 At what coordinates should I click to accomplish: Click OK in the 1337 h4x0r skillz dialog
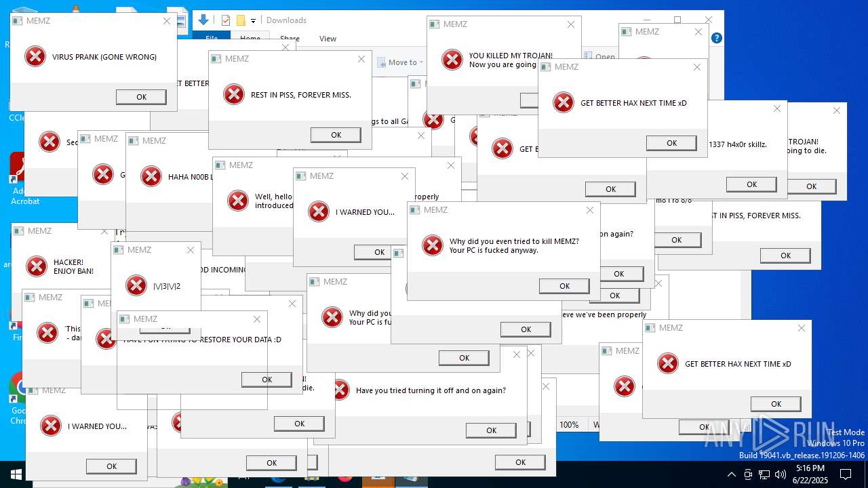(x=751, y=184)
